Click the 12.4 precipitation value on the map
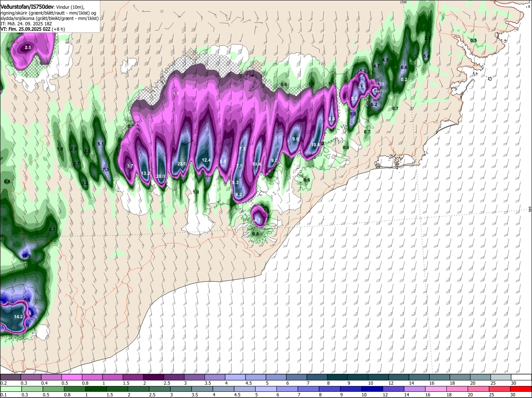 coord(207,160)
